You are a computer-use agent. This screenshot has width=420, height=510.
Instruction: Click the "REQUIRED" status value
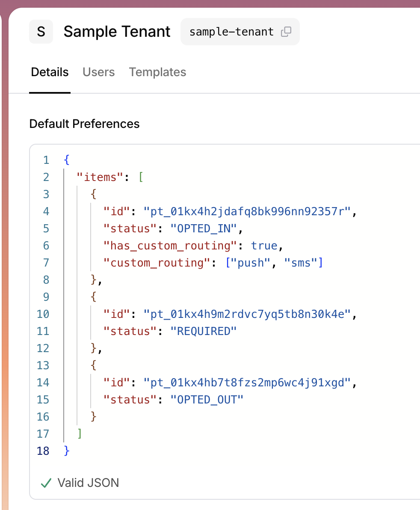[204, 331]
